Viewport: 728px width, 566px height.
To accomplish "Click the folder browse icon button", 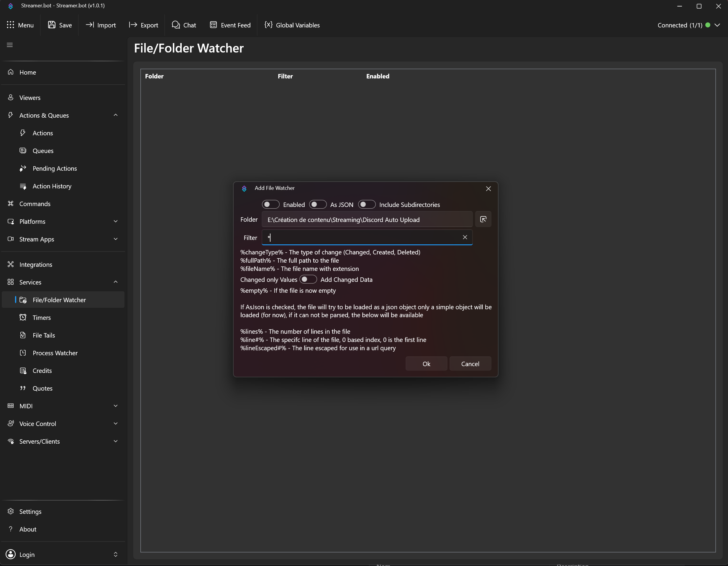I will tap(483, 219).
